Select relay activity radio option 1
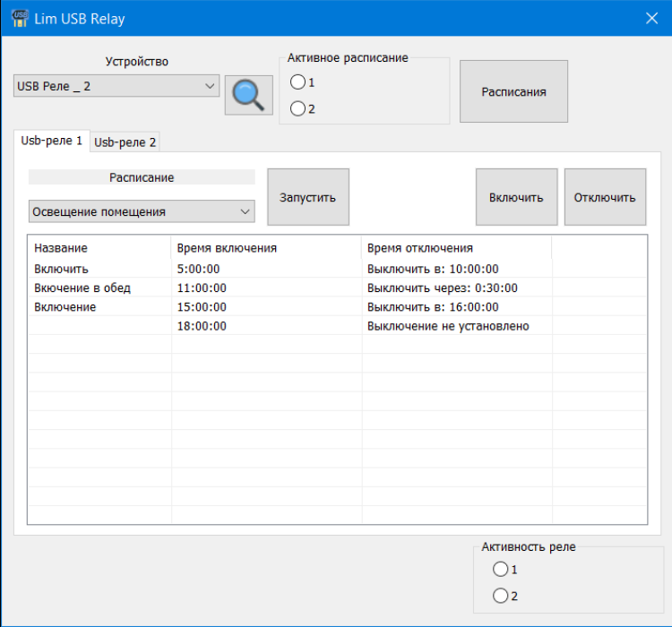 pos(500,570)
